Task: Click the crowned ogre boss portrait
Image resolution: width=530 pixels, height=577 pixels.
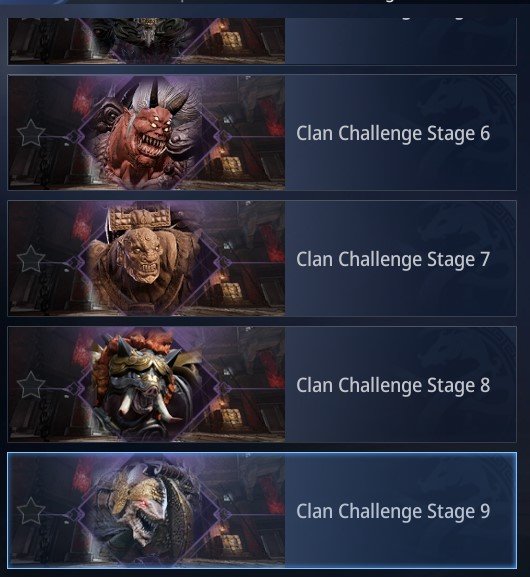Action: [x=149, y=259]
